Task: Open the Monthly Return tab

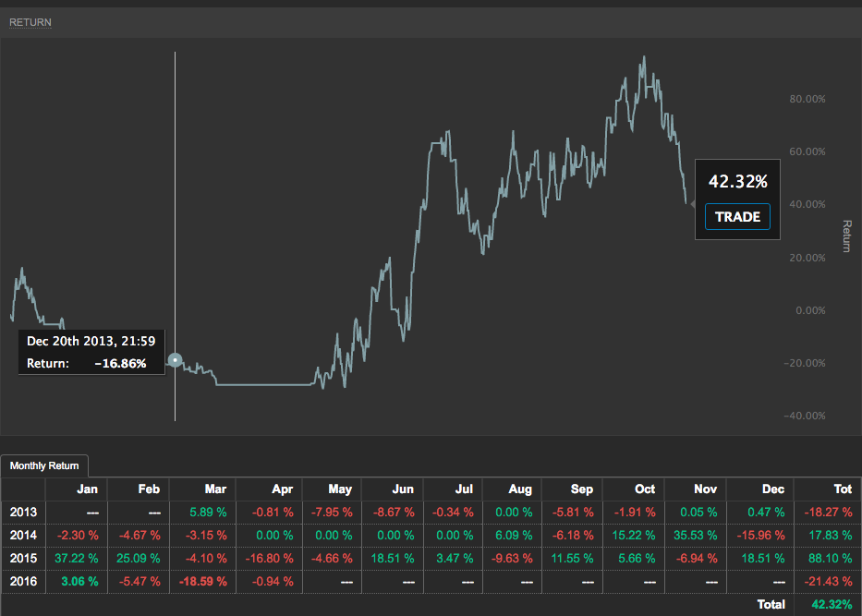Action: click(44, 466)
